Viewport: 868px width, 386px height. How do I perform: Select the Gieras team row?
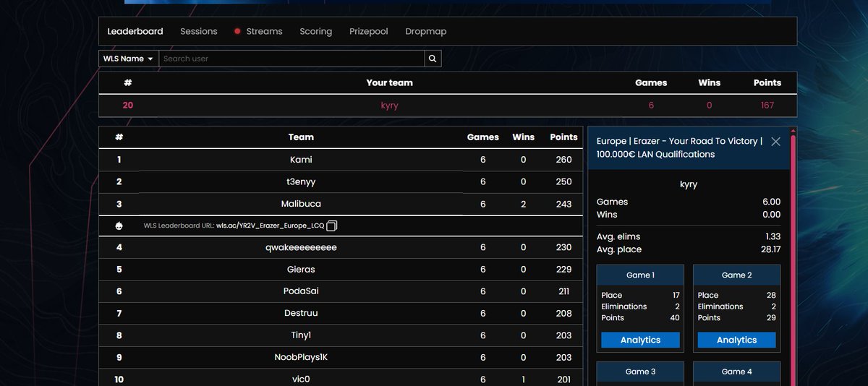[341, 269]
